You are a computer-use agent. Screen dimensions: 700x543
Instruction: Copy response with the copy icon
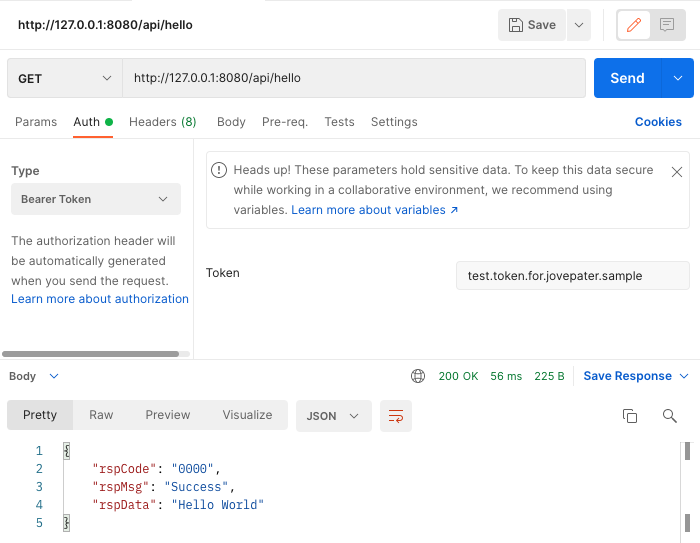pyautogui.click(x=630, y=416)
